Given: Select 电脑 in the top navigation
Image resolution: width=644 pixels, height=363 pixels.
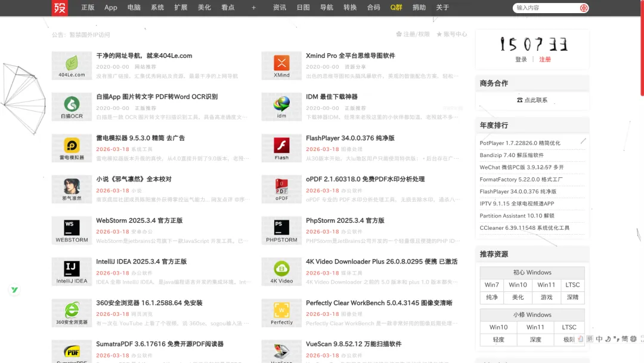Looking at the screenshot, I should click(x=134, y=7).
